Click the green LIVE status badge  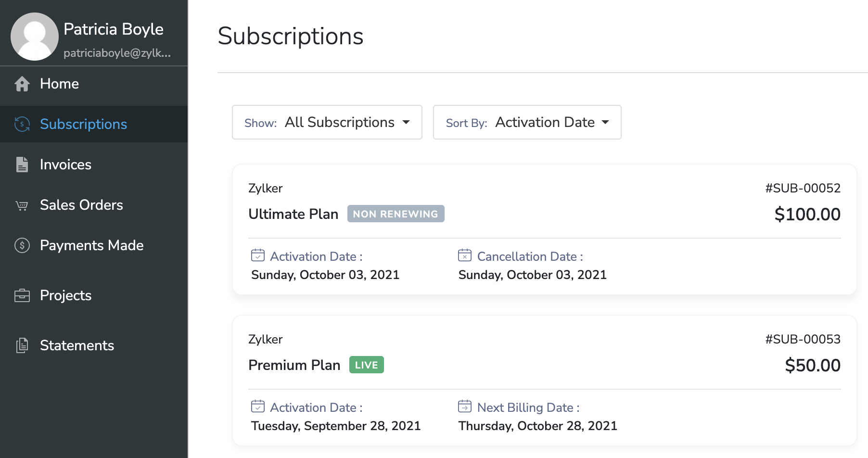(367, 365)
